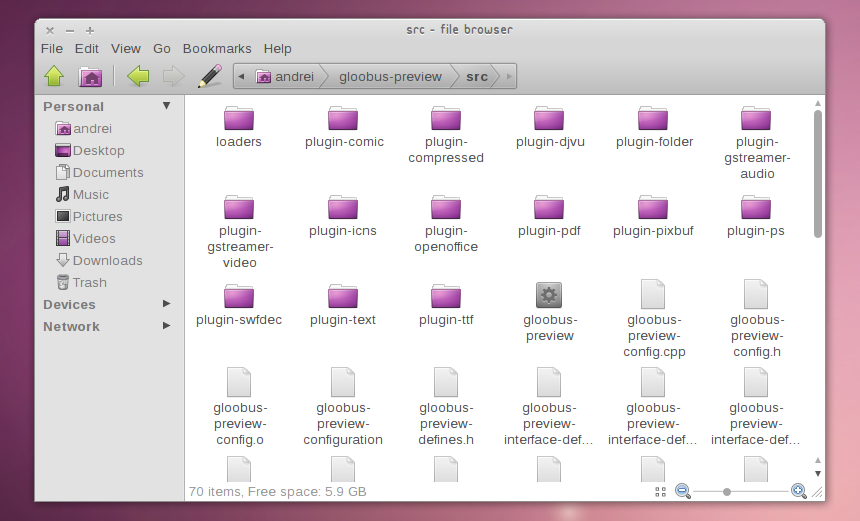Select gloobus-preview-config.h file

click(x=757, y=320)
